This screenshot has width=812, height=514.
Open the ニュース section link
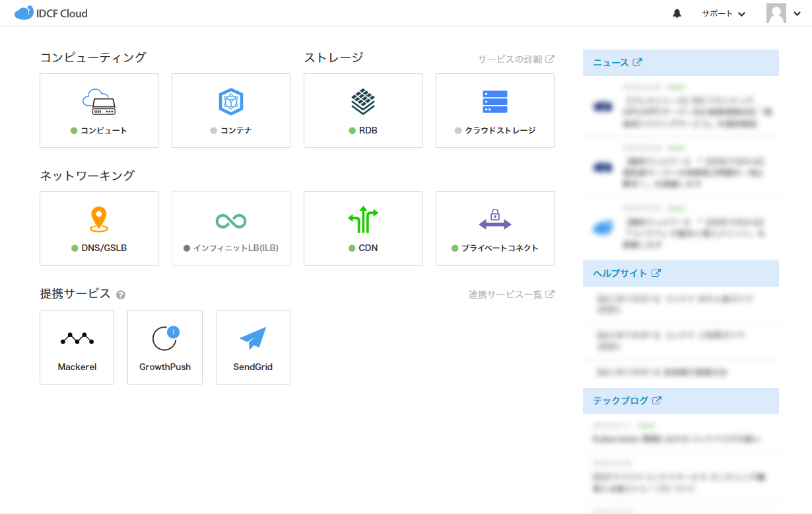coord(615,62)
